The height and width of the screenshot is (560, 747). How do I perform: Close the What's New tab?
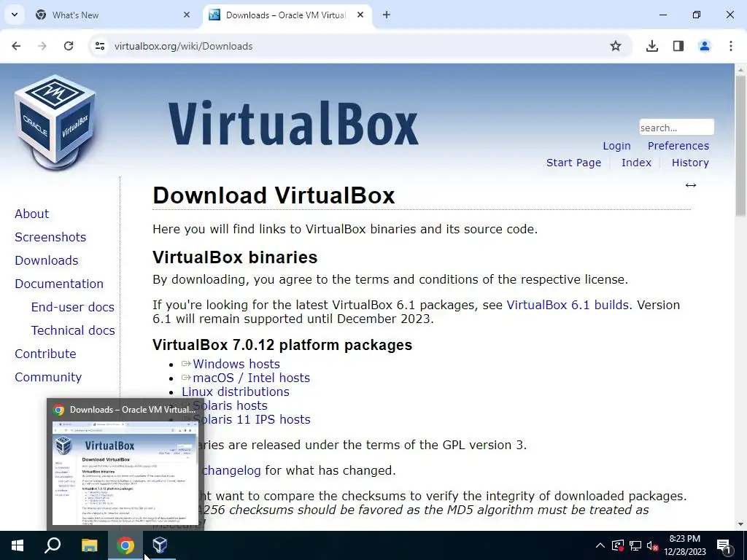187,15
